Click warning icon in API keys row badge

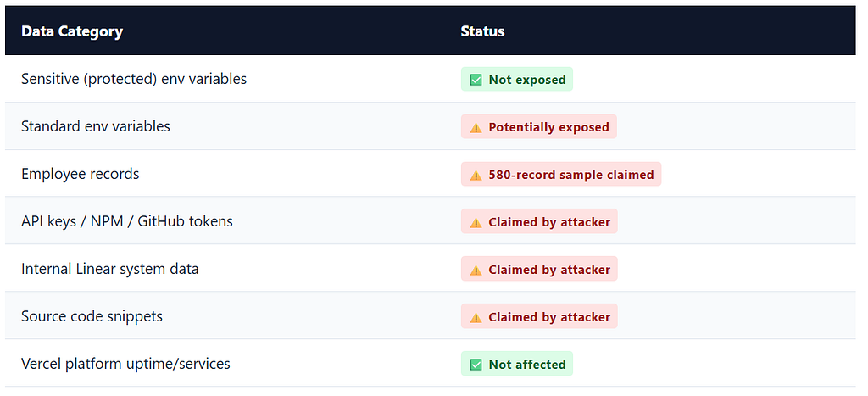tap(476, 223)
